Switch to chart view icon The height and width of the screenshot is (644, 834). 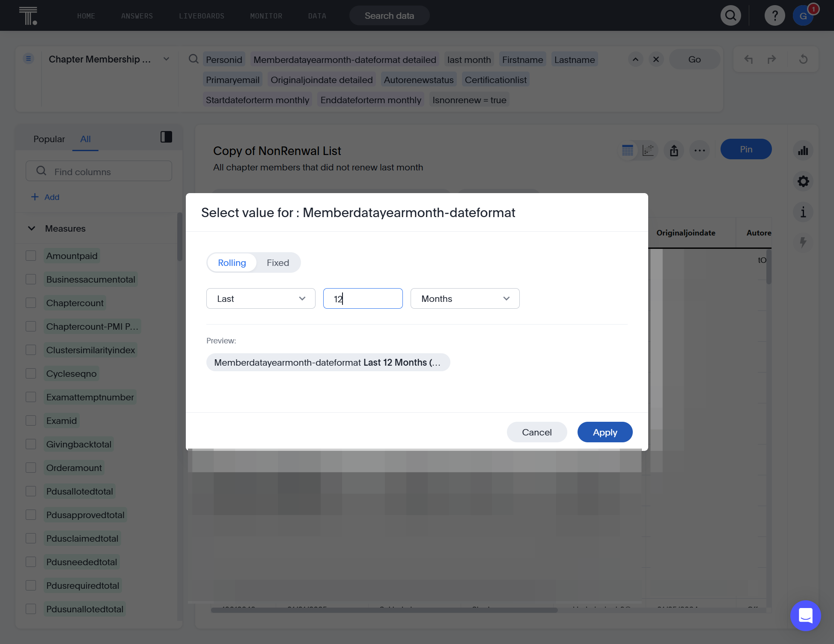(648, 150)
